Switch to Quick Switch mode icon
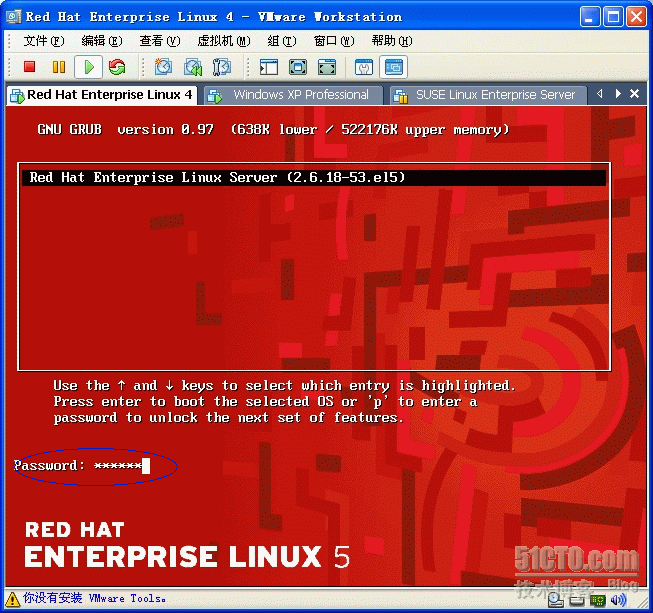 (x=298, y=67)
